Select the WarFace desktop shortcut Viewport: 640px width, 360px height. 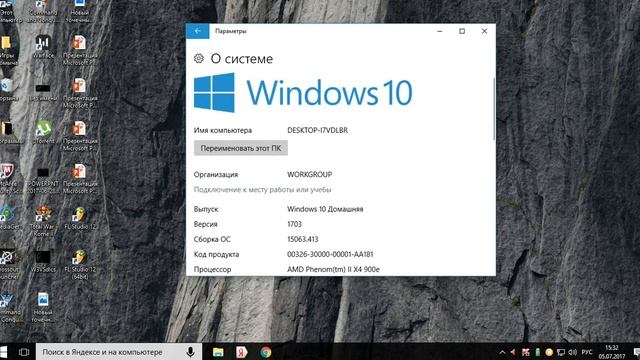point(43,46)
